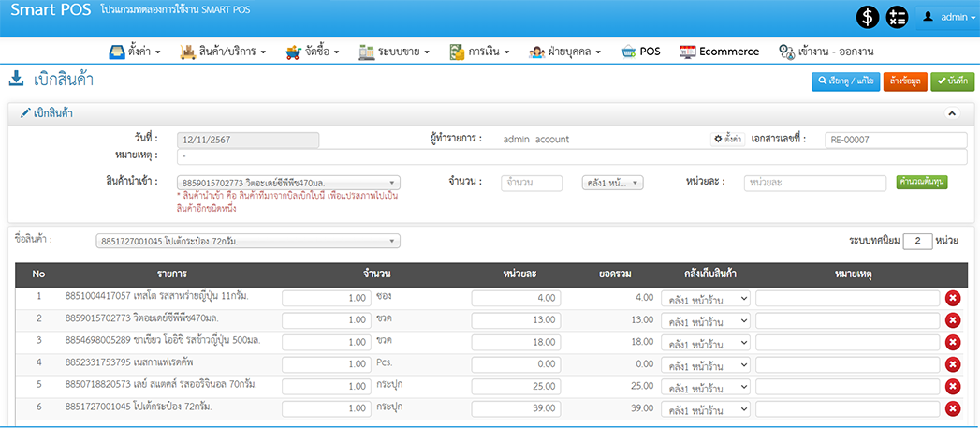Open warehouse dropdown for โปเต้กระป๋อง row

[705, 408]
